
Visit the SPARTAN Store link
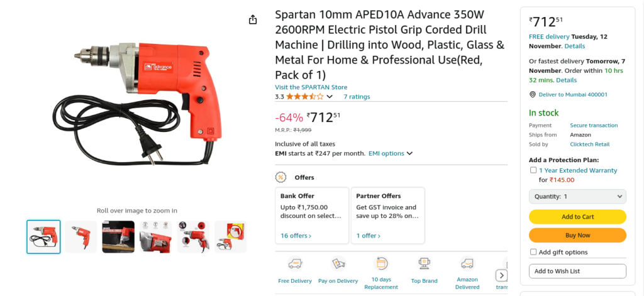(311, 87)
